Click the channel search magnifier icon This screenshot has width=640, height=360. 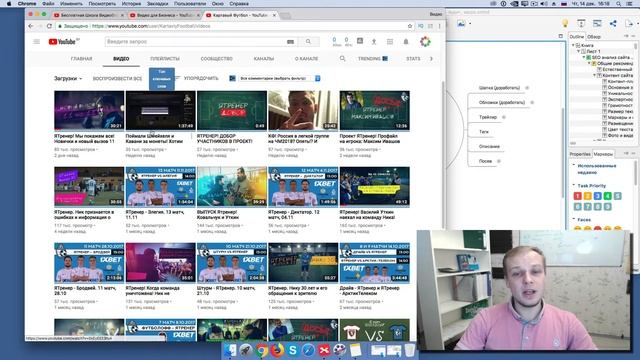pos(342,59)
